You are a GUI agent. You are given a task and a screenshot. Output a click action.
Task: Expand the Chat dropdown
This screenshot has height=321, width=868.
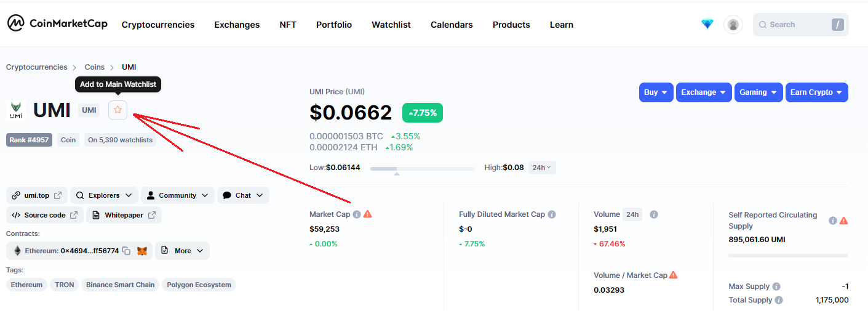[x=243, y=195]
